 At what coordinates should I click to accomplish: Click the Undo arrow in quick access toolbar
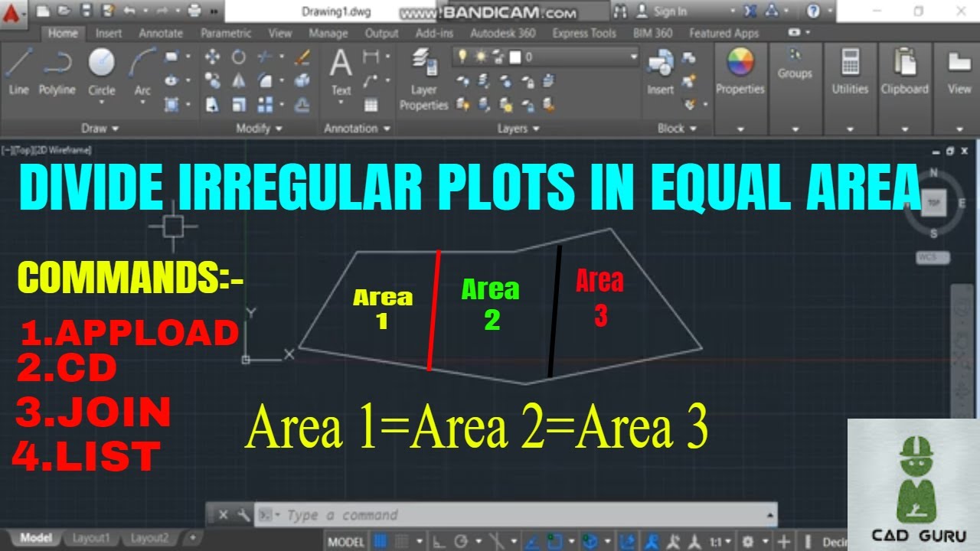[128, 11]
